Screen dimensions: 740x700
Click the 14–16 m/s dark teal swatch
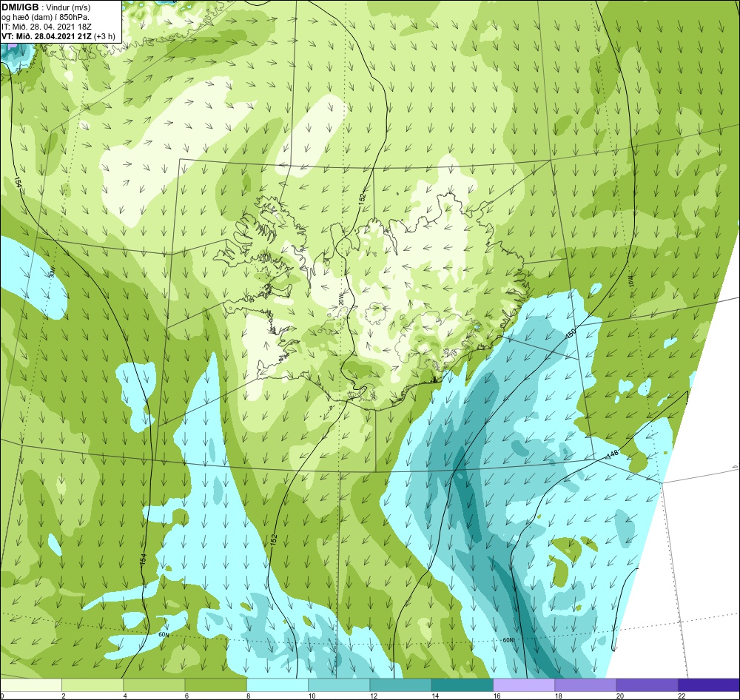point(462,684)
